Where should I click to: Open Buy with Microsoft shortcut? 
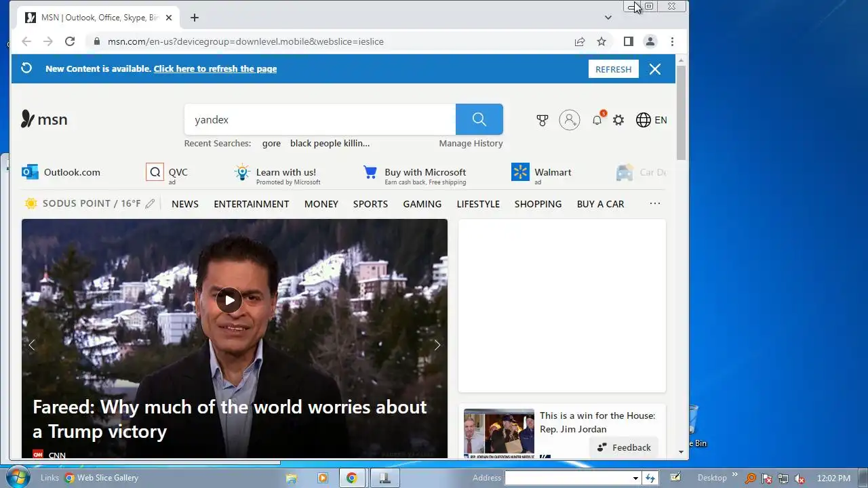pyautogui.click(x=414, y=174)
